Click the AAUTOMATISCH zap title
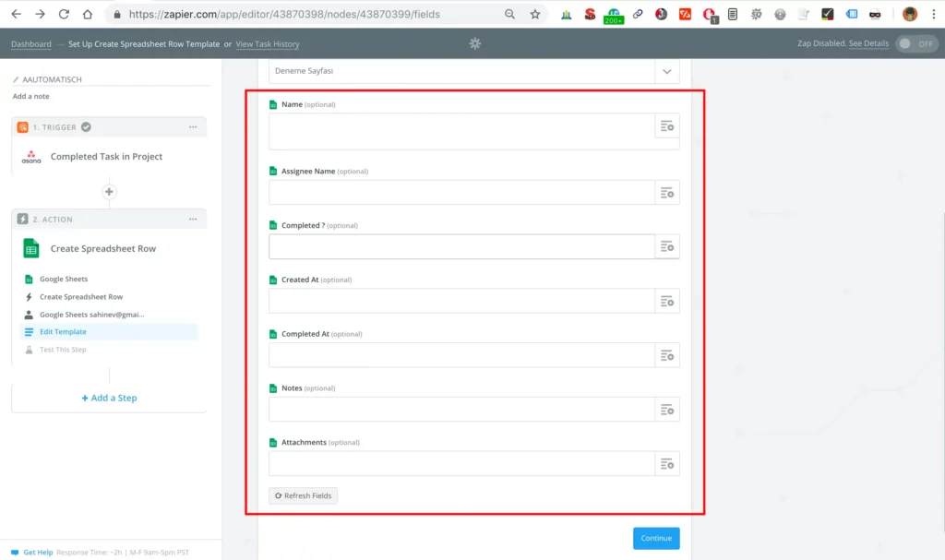 [x=52, y=79]
